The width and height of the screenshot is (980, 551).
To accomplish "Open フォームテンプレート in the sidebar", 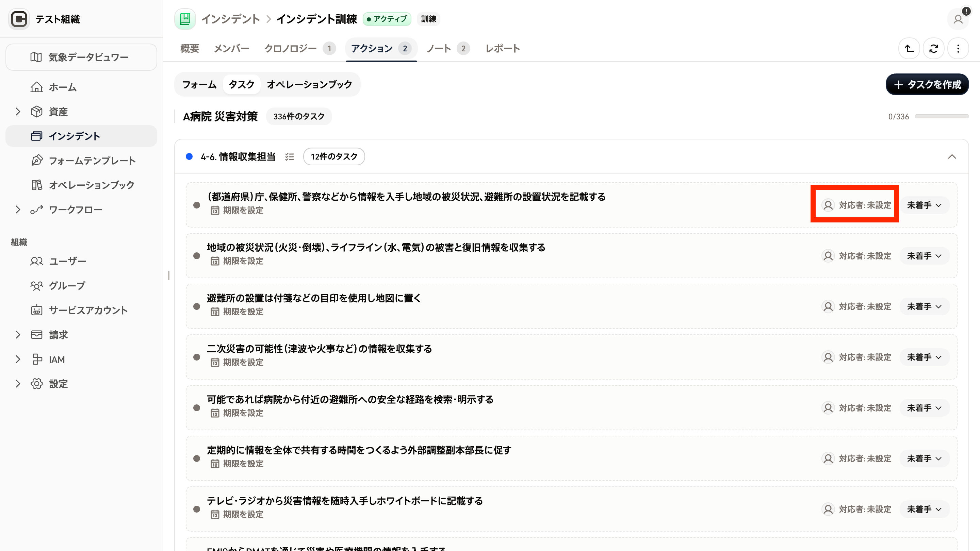I will 81,161.
